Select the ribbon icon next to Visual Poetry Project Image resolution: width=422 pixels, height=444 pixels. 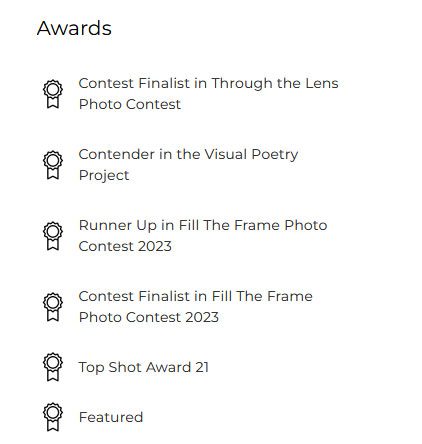pyautogui.click(x=53, y=165)
